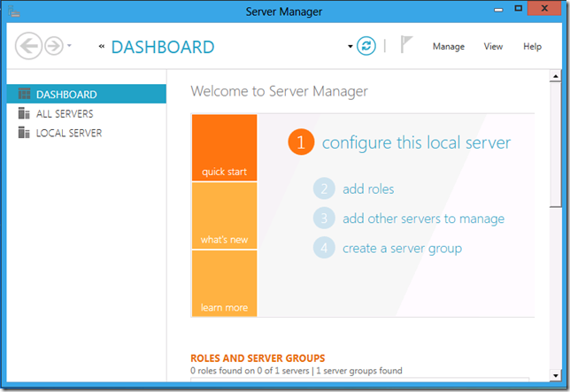
Task: Maximize the Server Manager window
Action: pyautogui.click(x=519, y=8)
